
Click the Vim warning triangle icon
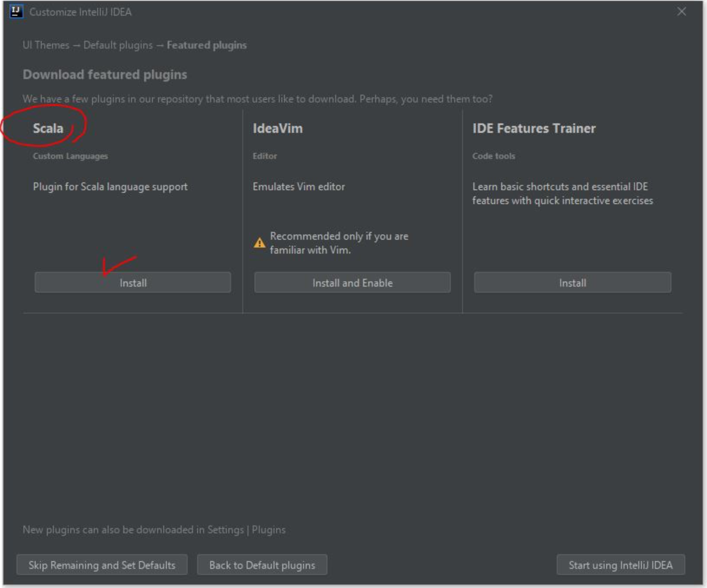(x=259, y=243)
